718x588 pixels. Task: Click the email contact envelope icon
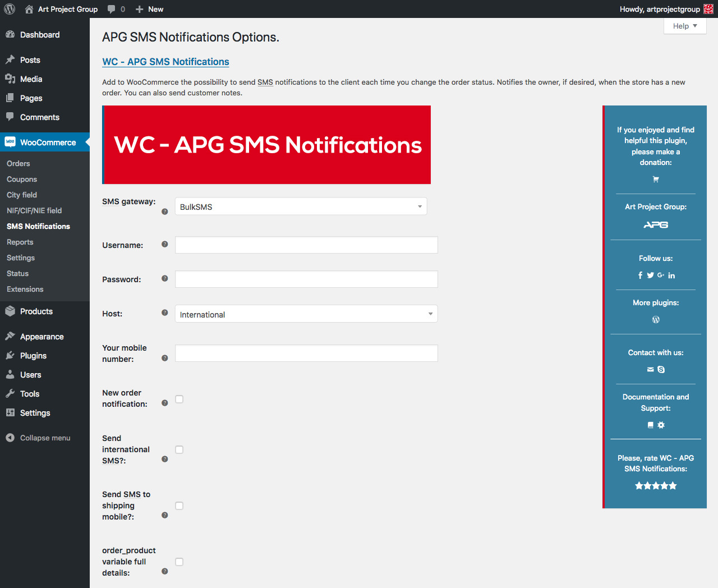pos(650,370)
